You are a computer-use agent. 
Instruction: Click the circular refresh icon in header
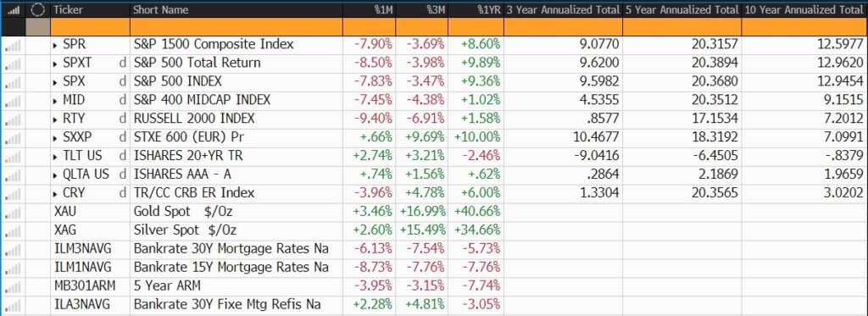37,9
